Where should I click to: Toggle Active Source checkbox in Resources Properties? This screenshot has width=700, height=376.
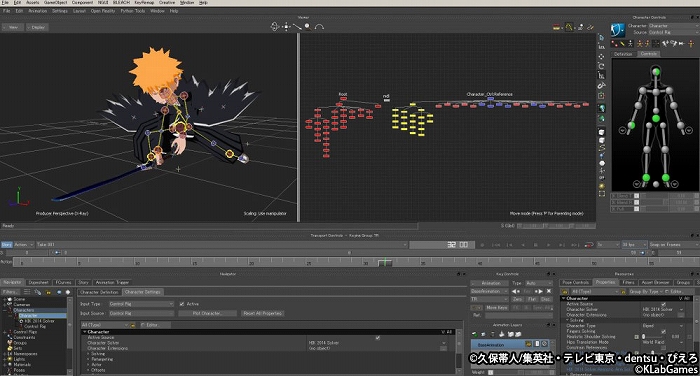coord(663,304)
